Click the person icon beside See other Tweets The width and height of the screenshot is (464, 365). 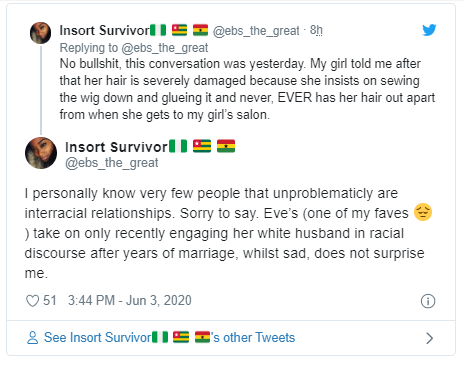coord(32,337)
